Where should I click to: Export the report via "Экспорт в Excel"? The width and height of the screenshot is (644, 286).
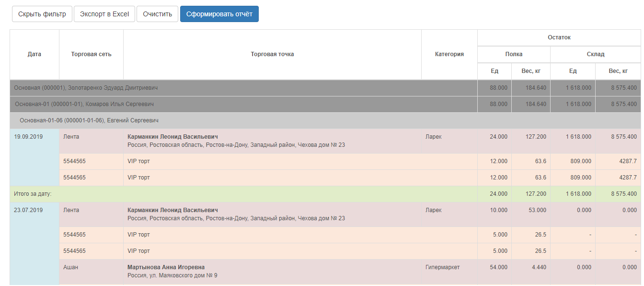point(104,14)
